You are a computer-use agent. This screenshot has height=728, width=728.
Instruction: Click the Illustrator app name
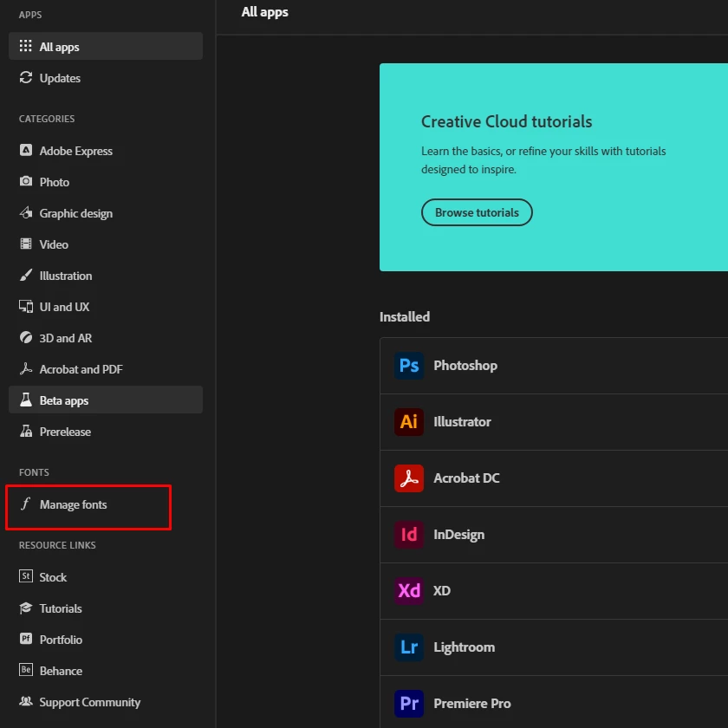click(x=462, y=421)
